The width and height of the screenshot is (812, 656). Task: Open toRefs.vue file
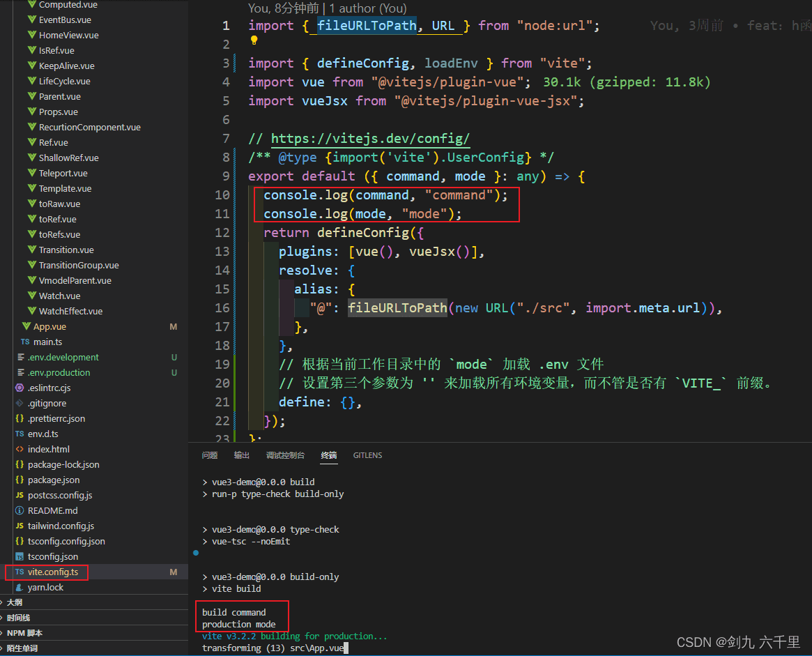tap(59, 234)
